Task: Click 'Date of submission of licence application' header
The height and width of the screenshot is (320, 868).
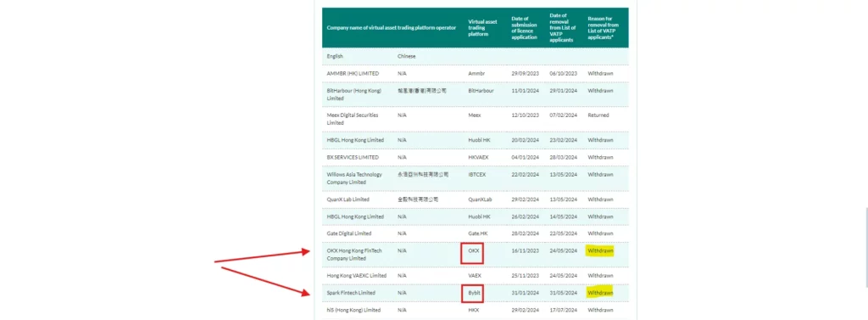Action: point(525,28)
